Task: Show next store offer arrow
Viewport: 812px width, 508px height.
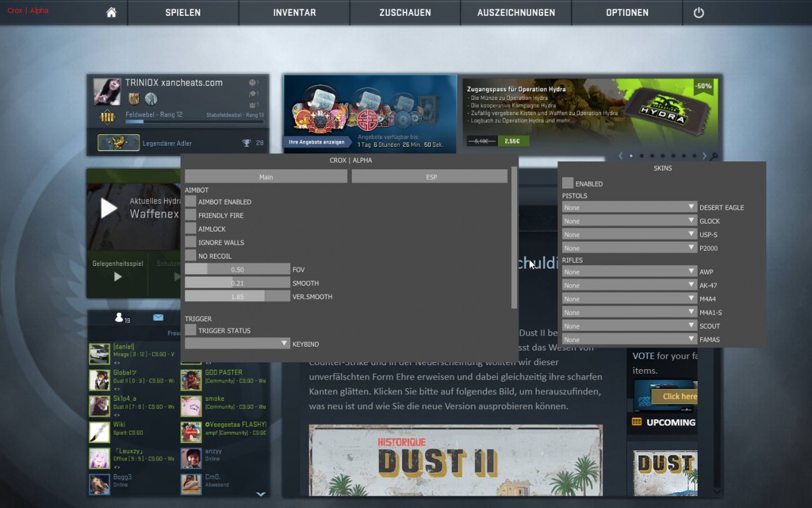Action: [x=704, y=156]
